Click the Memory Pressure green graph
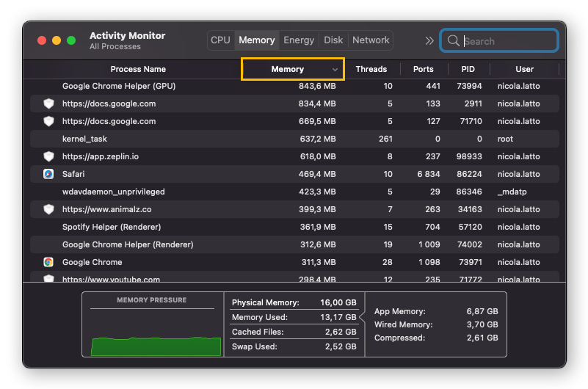The height and width of the screenshot is (389, 588). pos(156,346)
